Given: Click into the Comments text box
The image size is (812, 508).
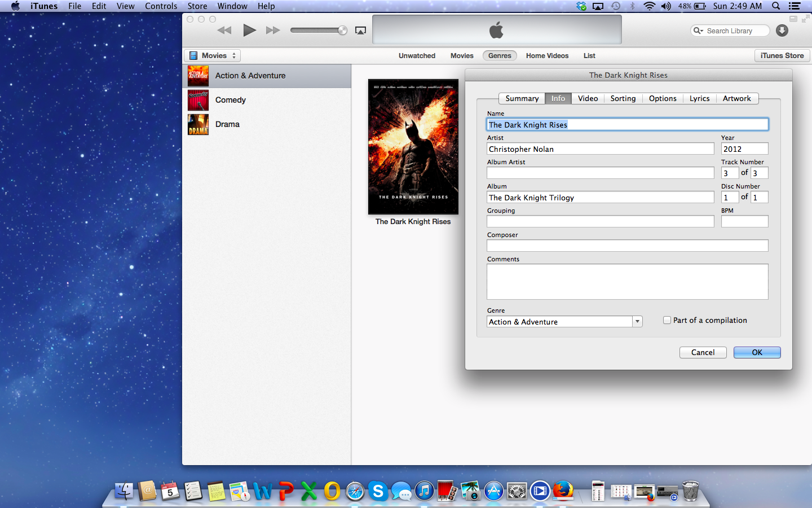Looking at the screenshot, I should (x=628, y=282).
